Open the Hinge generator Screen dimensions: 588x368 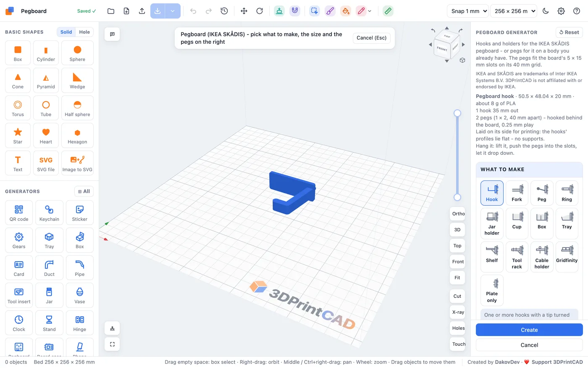tap(80, 323)
